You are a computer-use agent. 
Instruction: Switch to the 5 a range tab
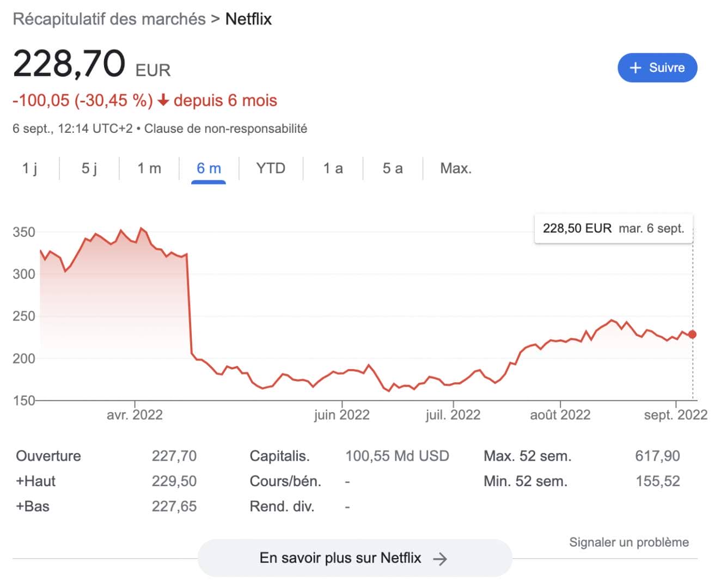point(393,168)
